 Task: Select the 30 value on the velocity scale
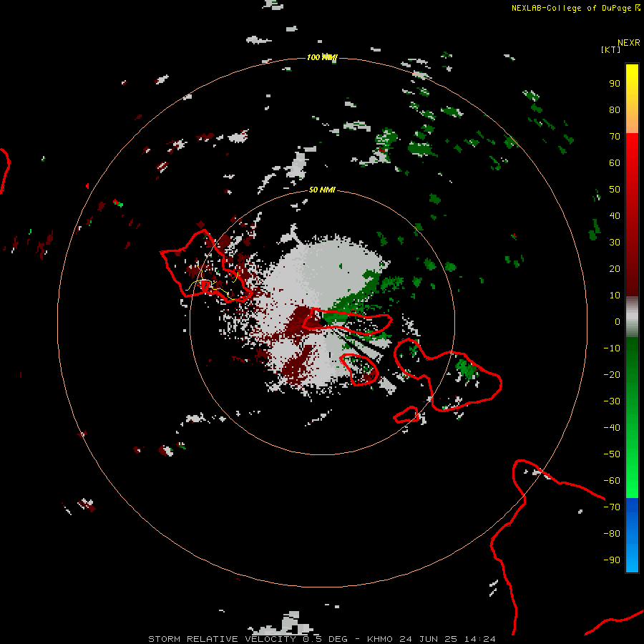click(x=615, y=243)
